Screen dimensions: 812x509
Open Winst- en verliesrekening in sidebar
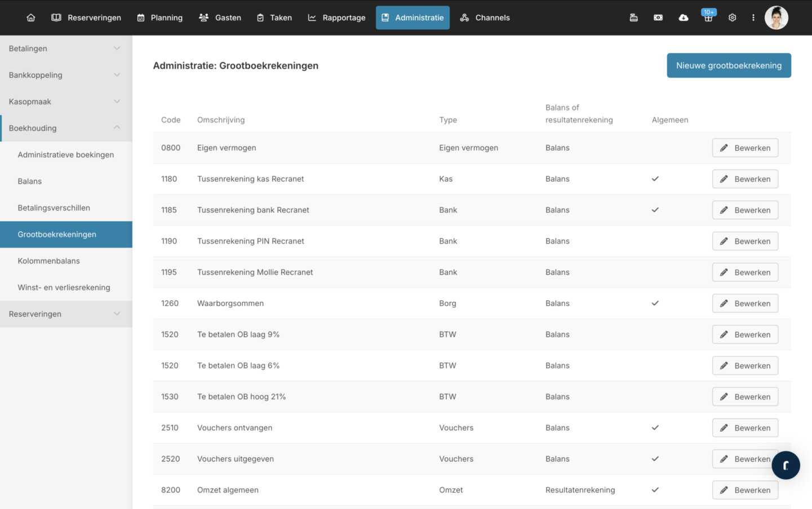(x=64, y=287)
